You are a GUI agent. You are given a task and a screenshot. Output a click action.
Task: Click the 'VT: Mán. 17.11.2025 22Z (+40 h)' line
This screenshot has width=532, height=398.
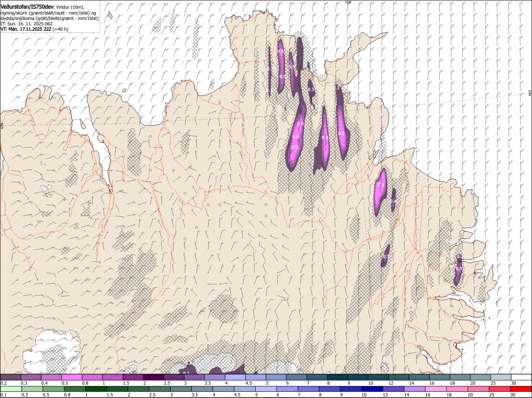[x=34, y=29]
